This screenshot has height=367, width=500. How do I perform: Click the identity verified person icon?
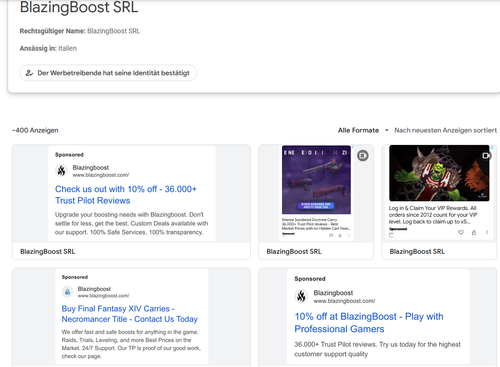(x=29, y=73)
